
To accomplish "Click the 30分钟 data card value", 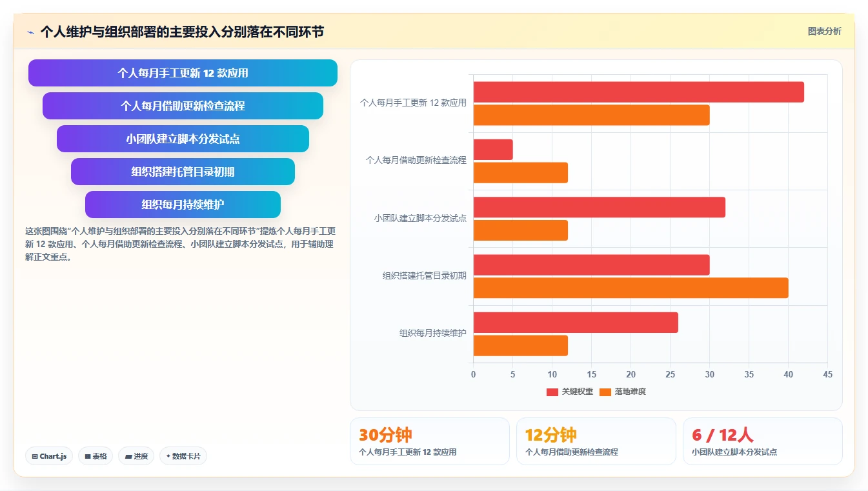I will pos(385,435).
